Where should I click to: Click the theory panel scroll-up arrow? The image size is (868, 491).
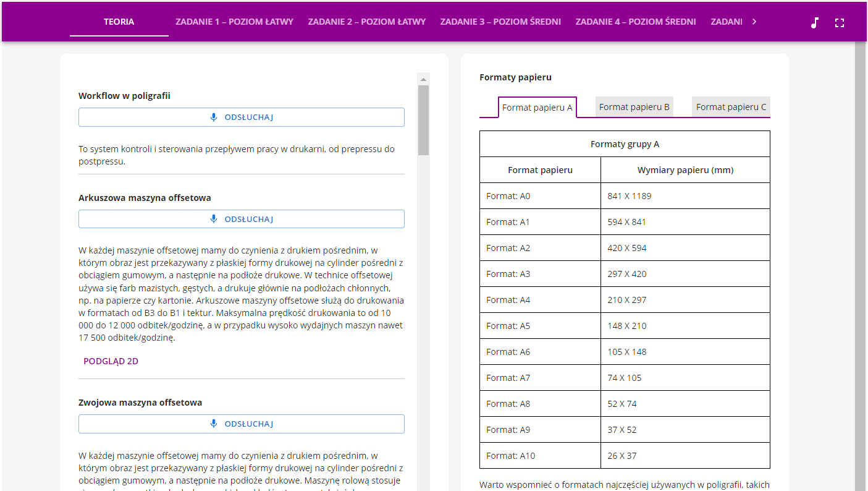[423, 79]
